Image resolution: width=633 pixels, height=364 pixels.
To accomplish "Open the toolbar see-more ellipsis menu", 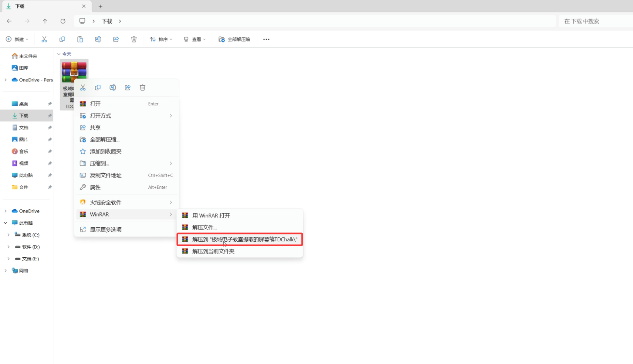I will click(266, 39).
